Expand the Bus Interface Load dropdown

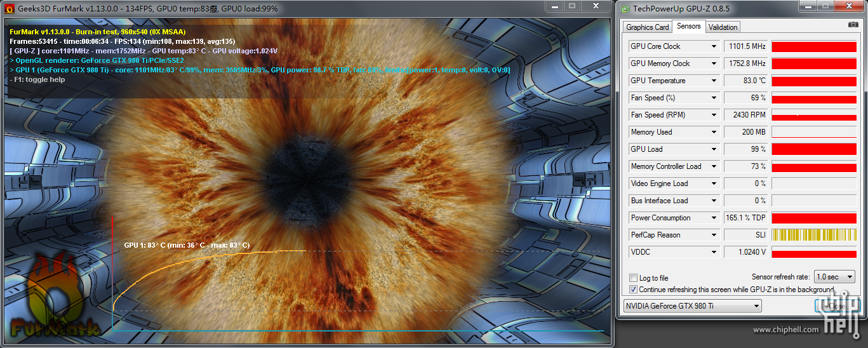tap(714, 201)
